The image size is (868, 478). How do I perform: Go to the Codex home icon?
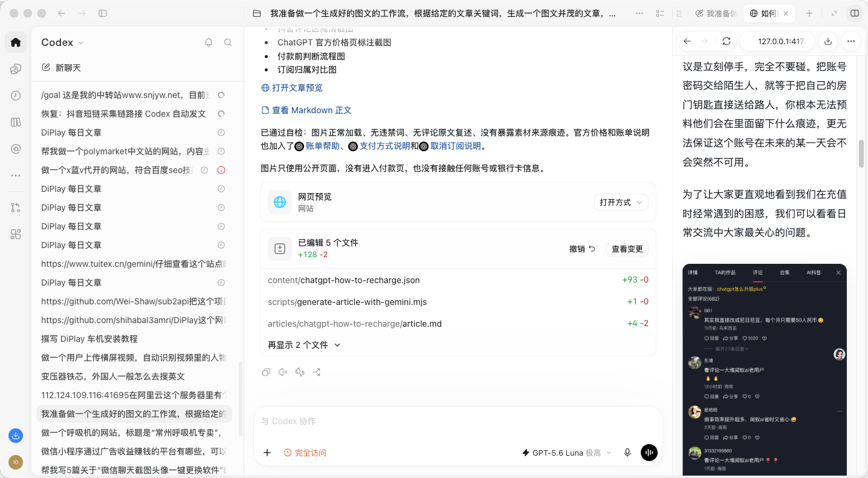tap(16, 42)
